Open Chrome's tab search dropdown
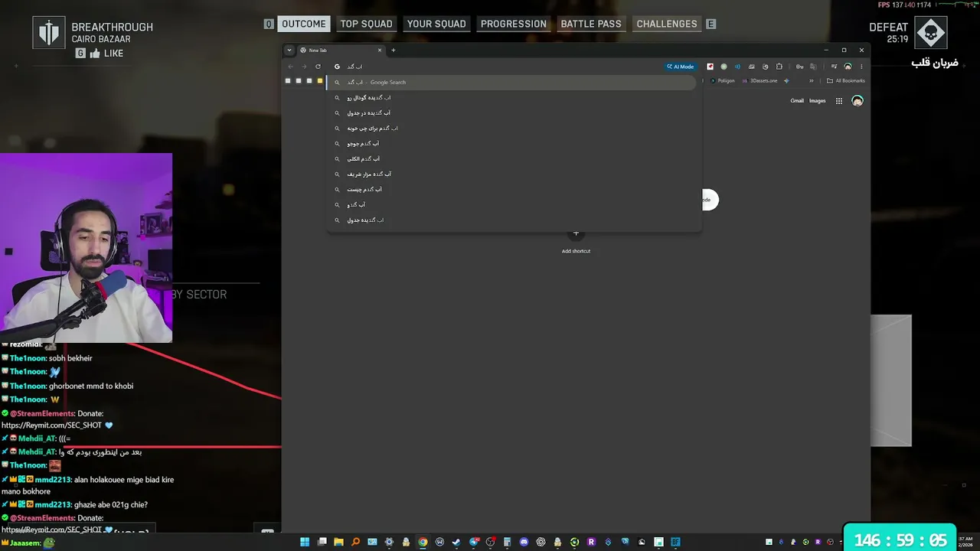This screenshot has height=551, width=980. point(289,51)
